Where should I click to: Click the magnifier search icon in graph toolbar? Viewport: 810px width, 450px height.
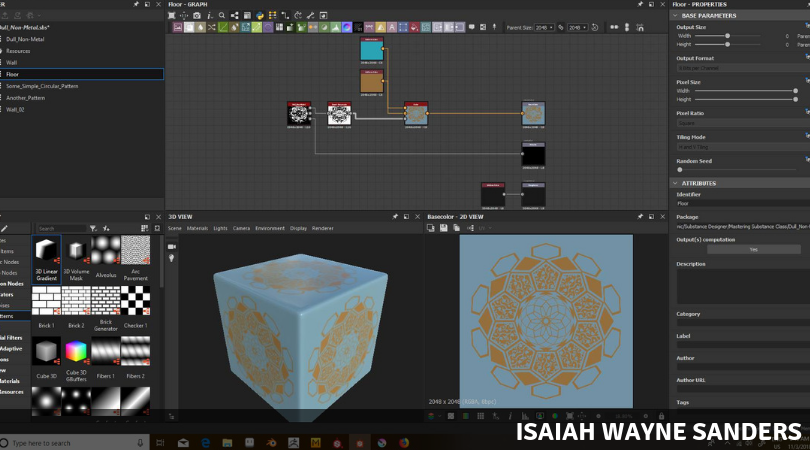click(x=221, y=16)
